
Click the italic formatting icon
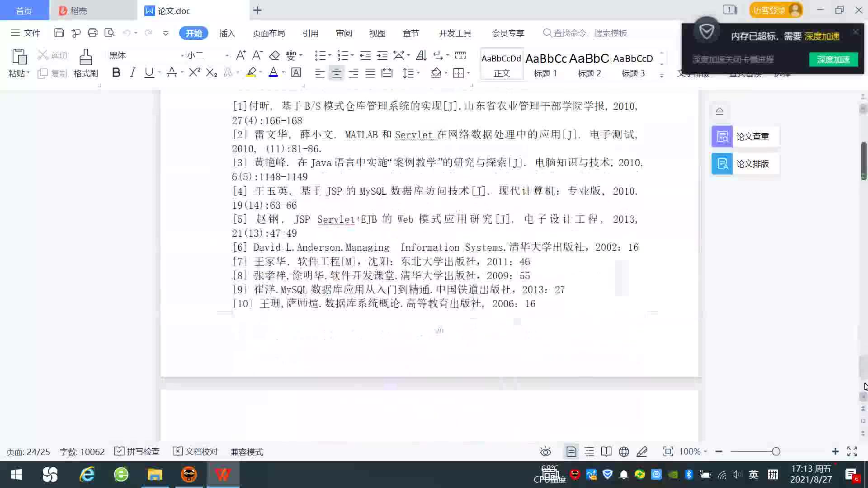coord(132,73)
